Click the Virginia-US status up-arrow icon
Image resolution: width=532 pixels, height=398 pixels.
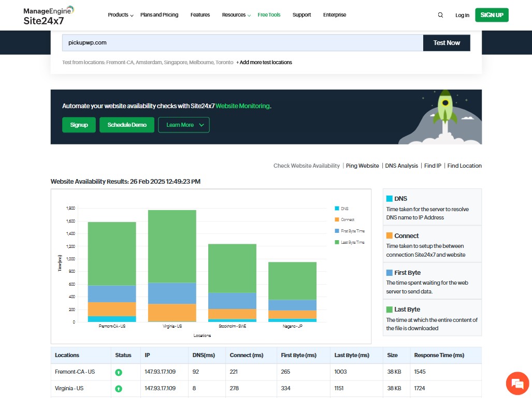[119, 389]
